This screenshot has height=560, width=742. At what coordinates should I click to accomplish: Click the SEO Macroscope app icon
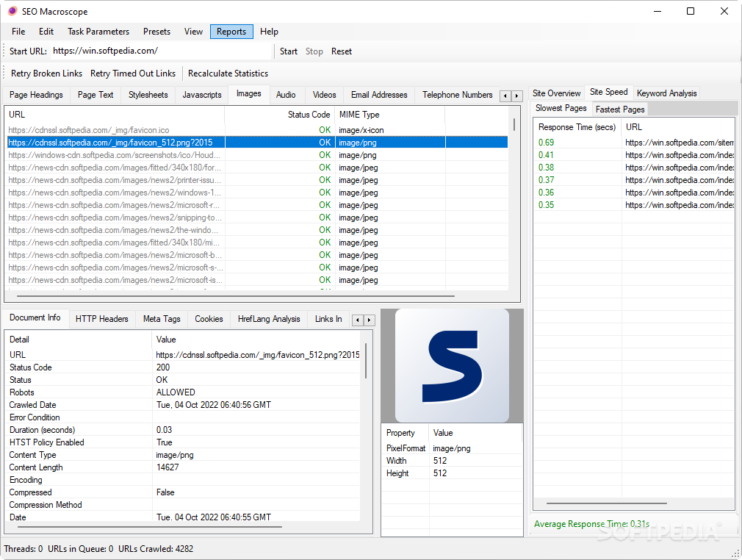[x=12, y=11]
